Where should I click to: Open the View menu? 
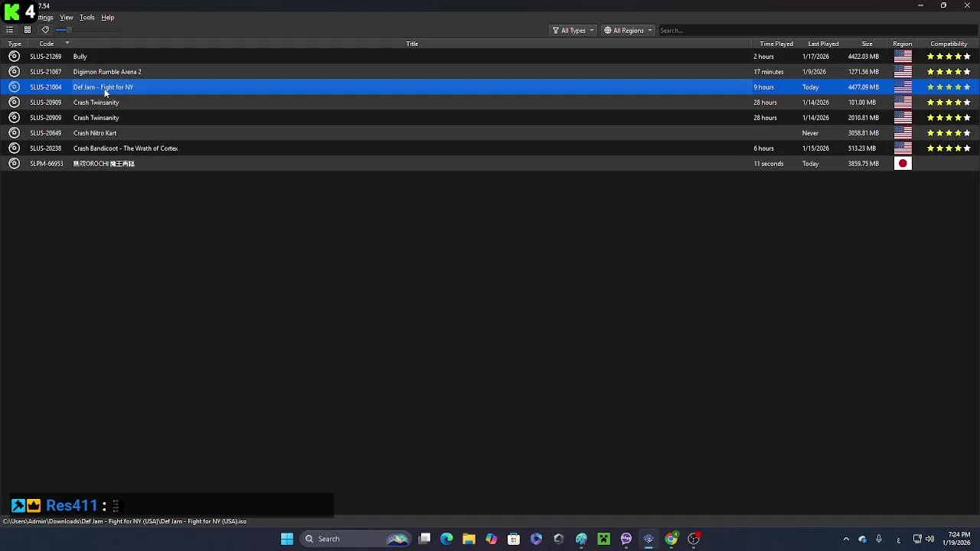coord(67,18)
